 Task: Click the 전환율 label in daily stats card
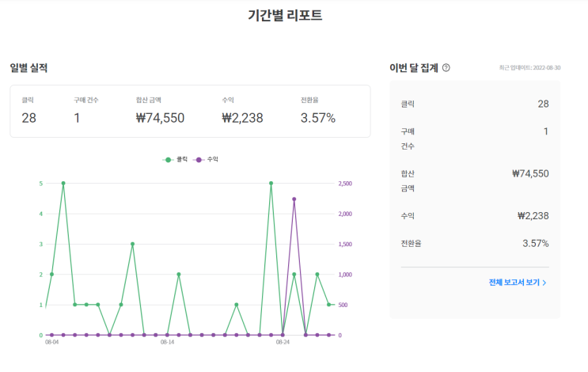309,100
